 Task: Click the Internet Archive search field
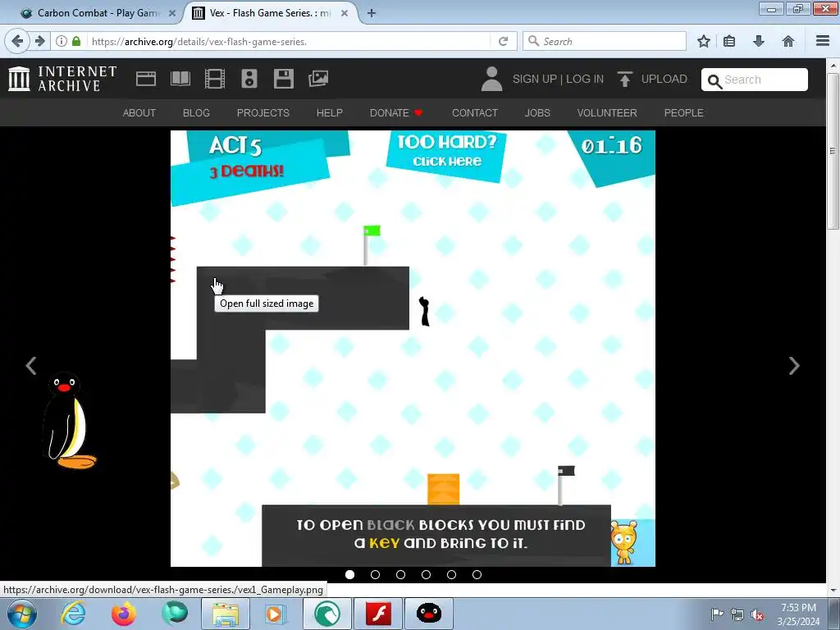(755, 80)
